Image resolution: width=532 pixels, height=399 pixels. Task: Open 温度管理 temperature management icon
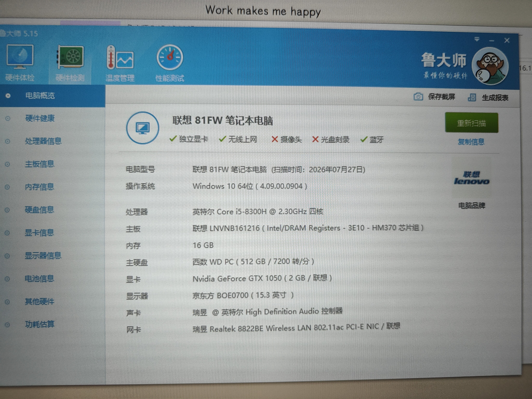120,57
